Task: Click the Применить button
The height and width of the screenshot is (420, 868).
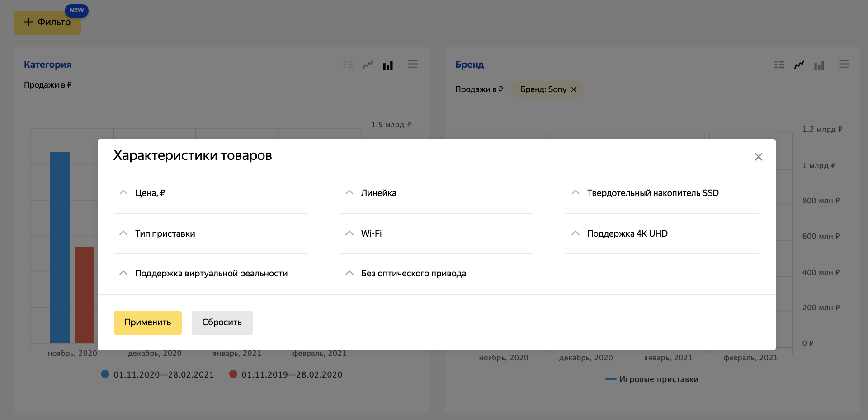Action: (147, 322)
